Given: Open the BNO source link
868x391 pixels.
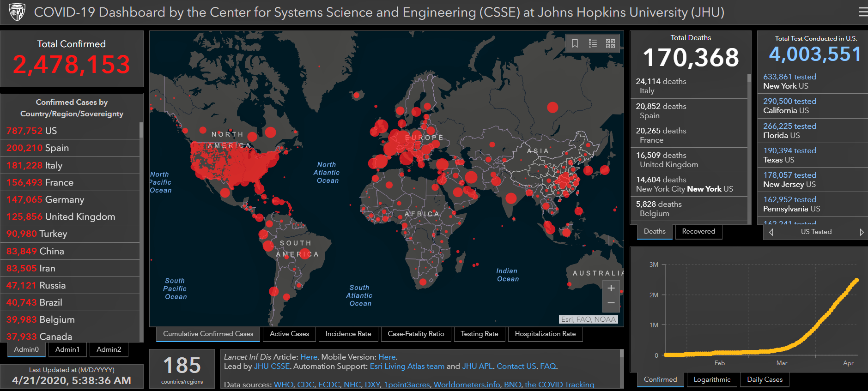Looking at the screenshot, I should point(512,385).
